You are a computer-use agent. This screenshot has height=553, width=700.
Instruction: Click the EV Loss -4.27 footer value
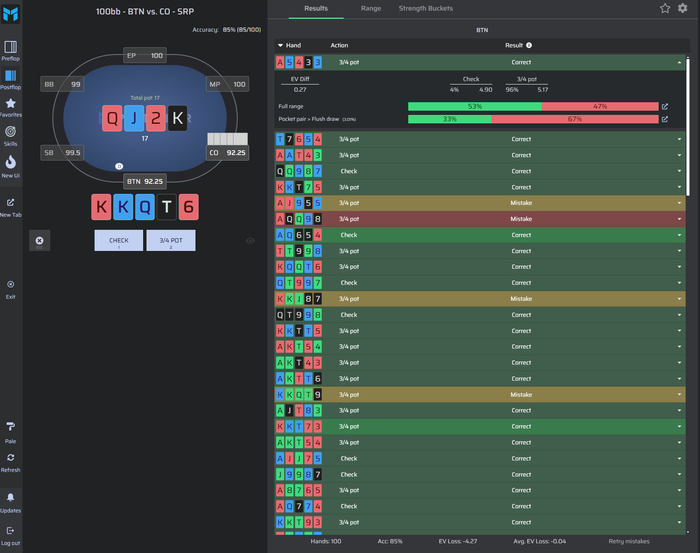[458, 541]
